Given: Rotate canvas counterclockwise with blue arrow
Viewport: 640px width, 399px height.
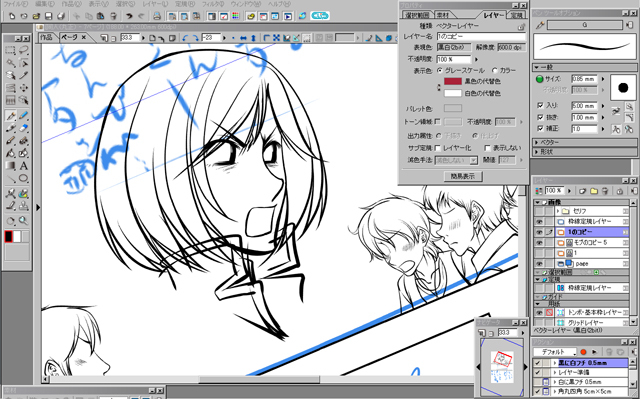Looking at the screenshot, I should tap(186, 38).
